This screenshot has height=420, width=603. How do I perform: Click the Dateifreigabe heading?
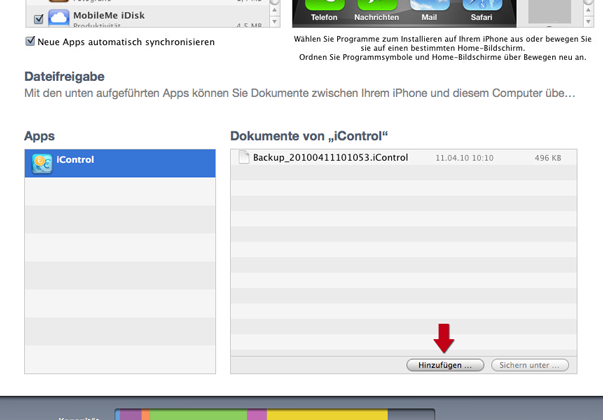[x=64, y=77]
